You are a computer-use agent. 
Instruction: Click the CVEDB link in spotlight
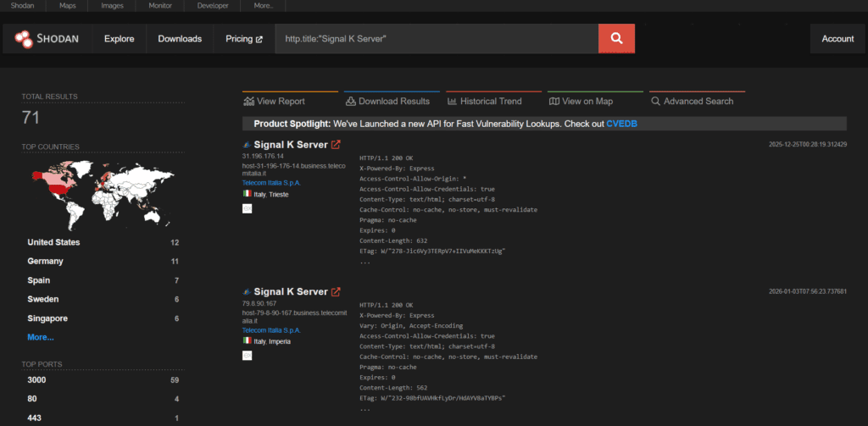point(621,124)
